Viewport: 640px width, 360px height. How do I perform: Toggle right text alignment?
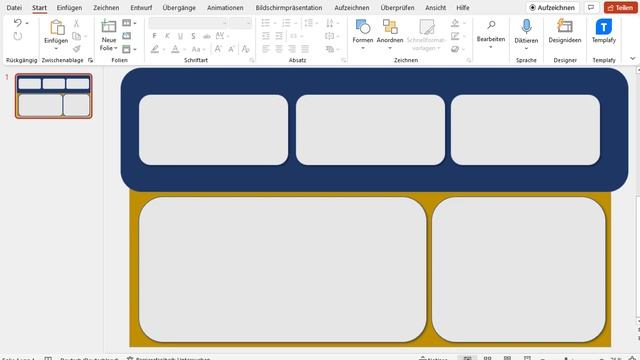pos(292,49)
